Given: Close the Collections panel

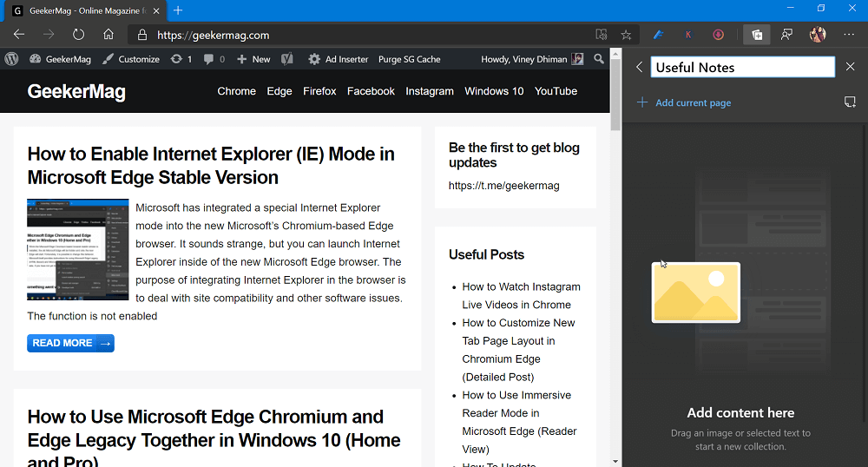Looking at the screenshot, I should tap(851, 67).
